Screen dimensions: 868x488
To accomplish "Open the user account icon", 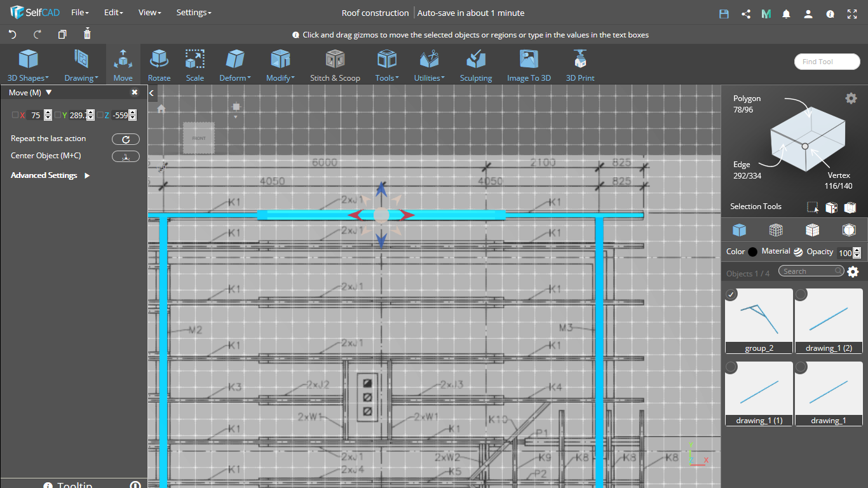I will [808, 13].
